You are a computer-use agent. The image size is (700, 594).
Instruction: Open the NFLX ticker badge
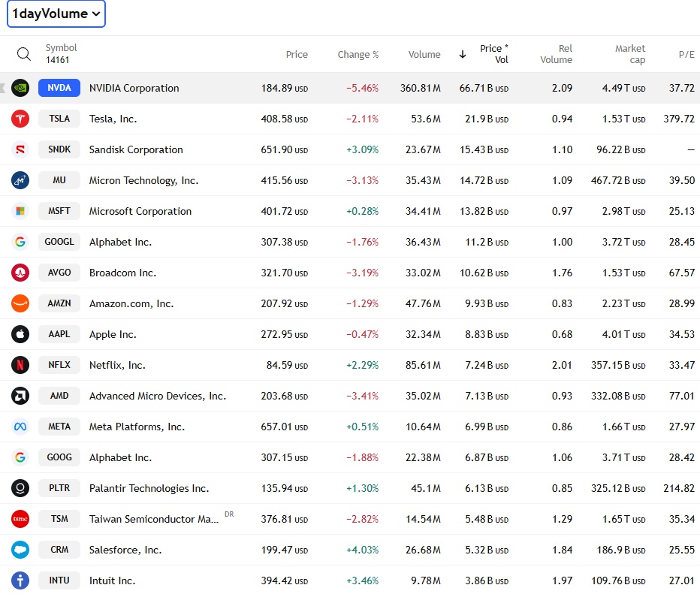click(x=59, y=365)
